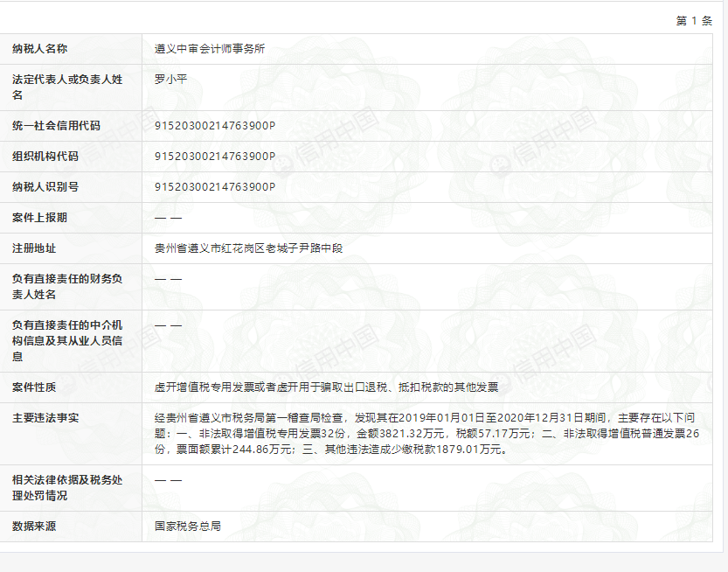
Task: Select the '纳税人名称' row label
Action: pyautogui.click(x=40, y=49)
